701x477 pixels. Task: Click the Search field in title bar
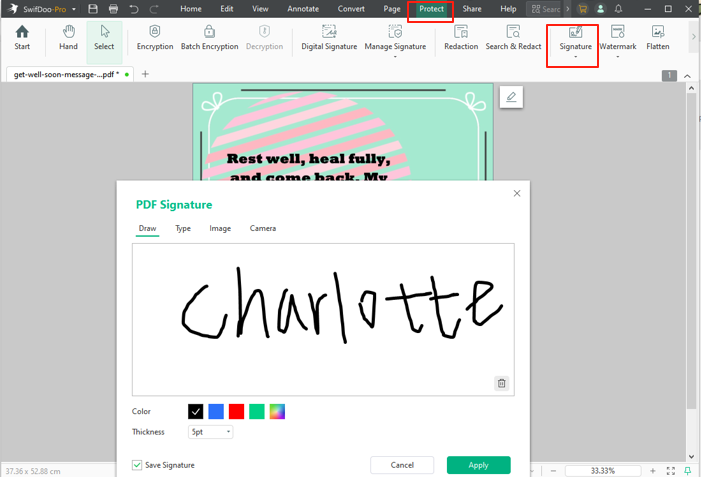[545, 8]
